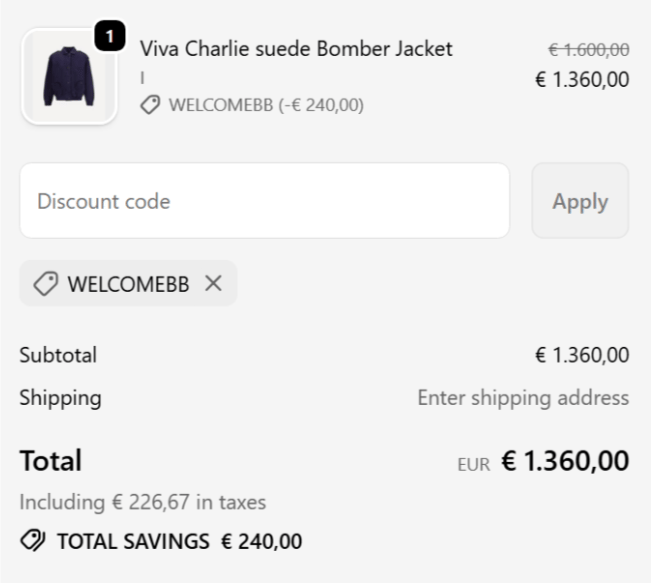Click the Enter shipping address text
Screen dimensions: 651x583
pos(523,398)
